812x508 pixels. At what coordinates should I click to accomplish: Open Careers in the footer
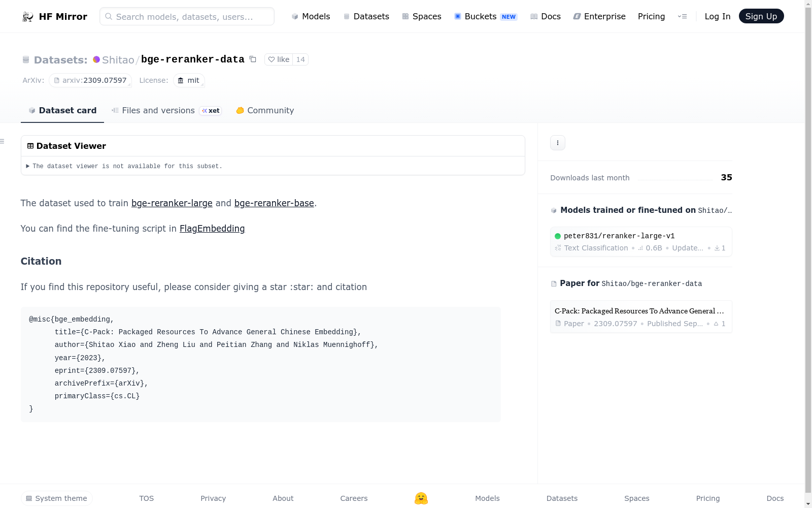[354, 498]
